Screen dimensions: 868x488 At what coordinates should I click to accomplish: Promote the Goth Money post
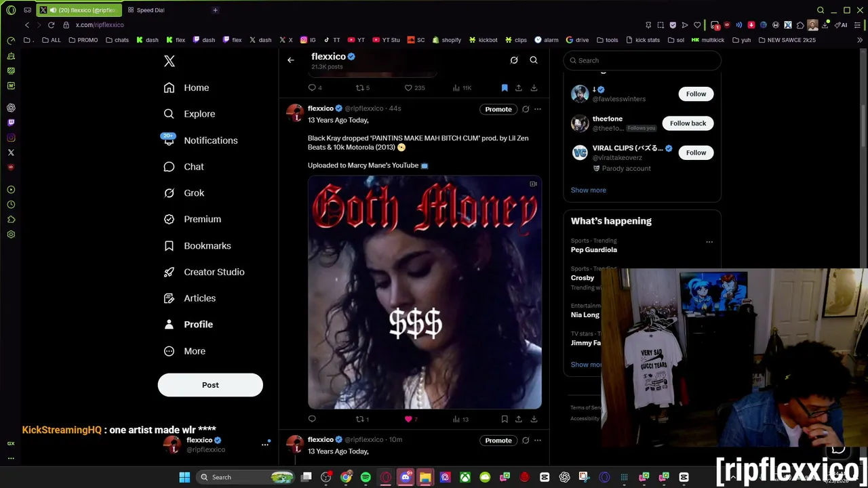point(498,109)
